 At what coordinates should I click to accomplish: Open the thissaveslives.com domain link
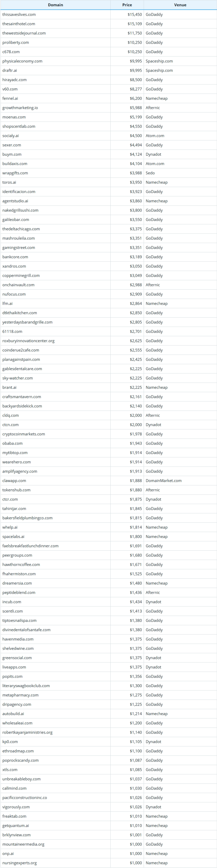[19, 14]
